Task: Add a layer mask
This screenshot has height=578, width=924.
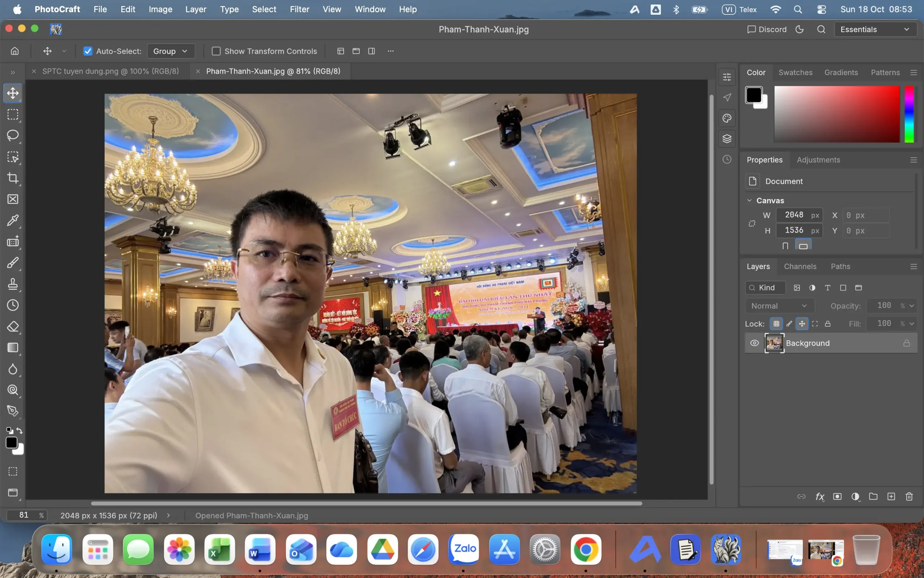Action: [837, 497]
